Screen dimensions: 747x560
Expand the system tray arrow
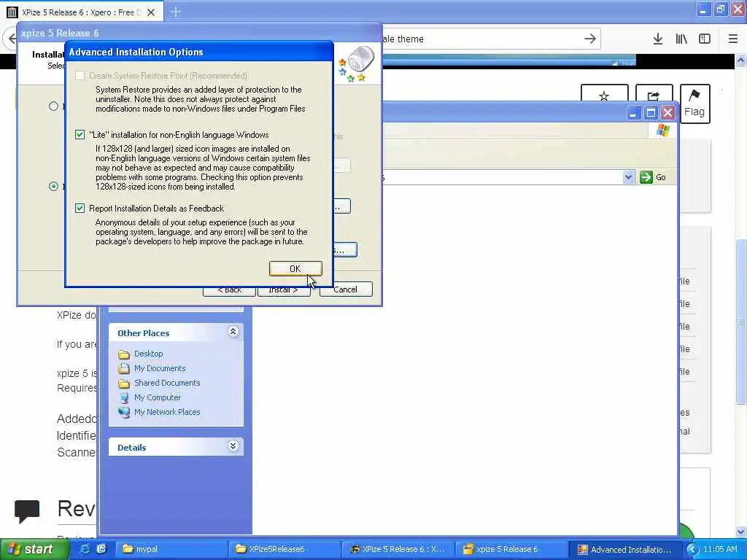pos(692,550)
